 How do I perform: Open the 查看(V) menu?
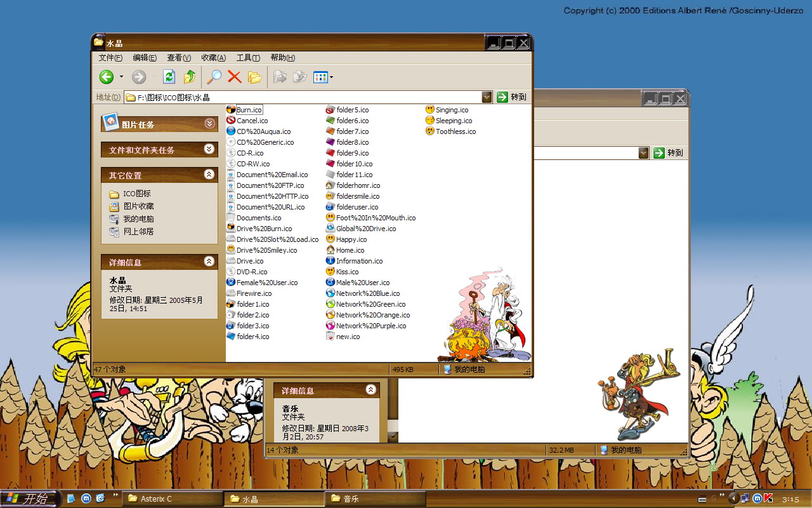[x=179, y=58]
